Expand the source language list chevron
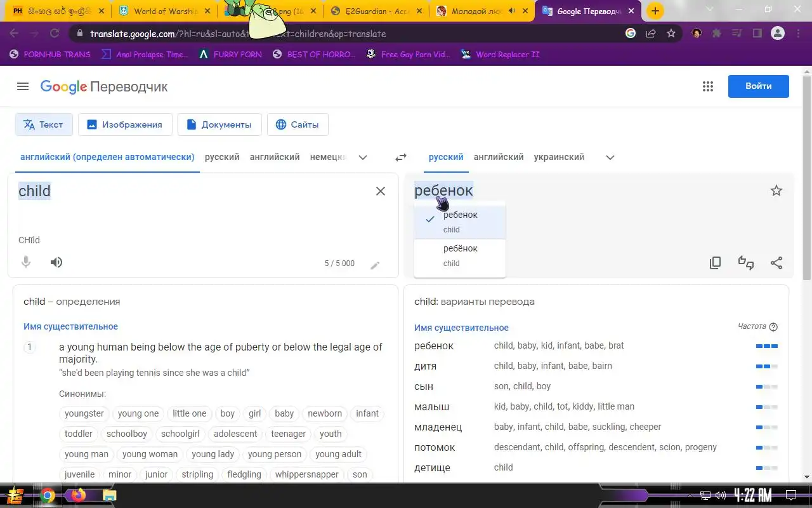The image size is (812, 508). 363,157
